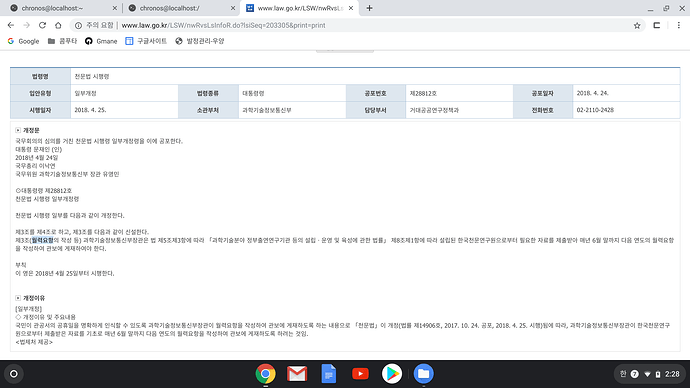Screen dimensions: 690x388
Task: Open status tray clock 2:28
Action: tap(672, 374)
